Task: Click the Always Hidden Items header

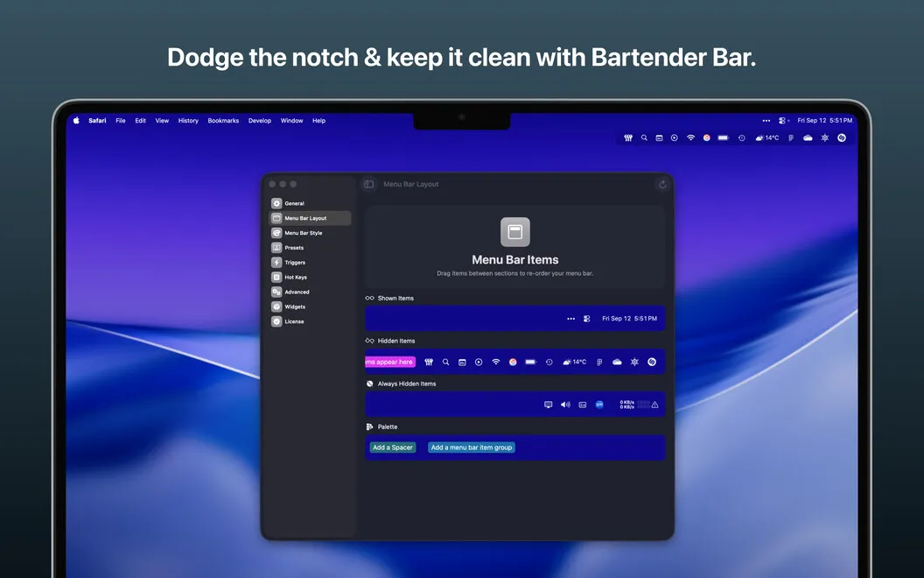Action: click(x=401, y=384)
